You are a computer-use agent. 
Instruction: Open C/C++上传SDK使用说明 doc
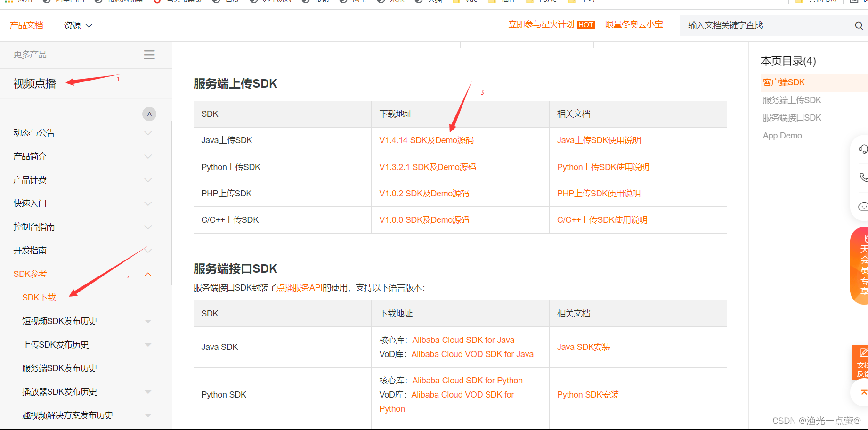coord(602,220)
